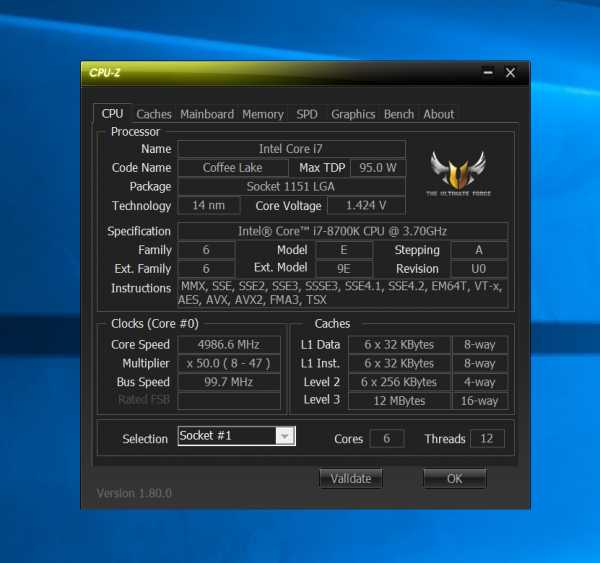
Task: Click the Multiplier value 'x 50.0 ( 8 - 47 )'
Action: (229, 363)
